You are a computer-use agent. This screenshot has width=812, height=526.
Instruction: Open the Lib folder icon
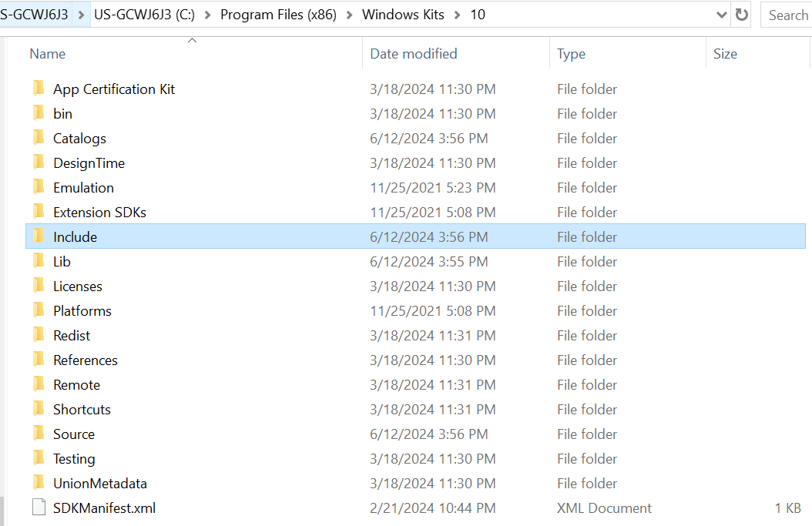[x=39, y=261]
